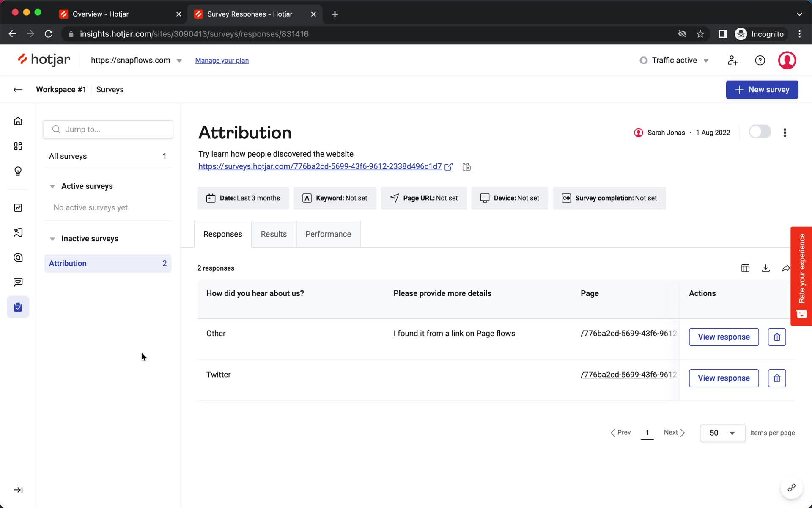Screen dimensions: 812x508
Task: Click the invite team member icon
Action: [732, 61]
